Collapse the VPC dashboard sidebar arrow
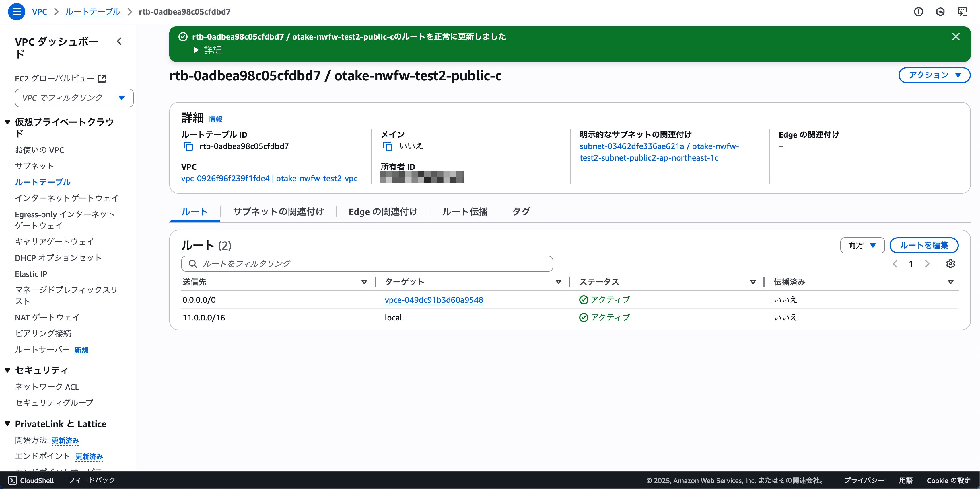Screen dimensions: 980x489 (119, 42)
